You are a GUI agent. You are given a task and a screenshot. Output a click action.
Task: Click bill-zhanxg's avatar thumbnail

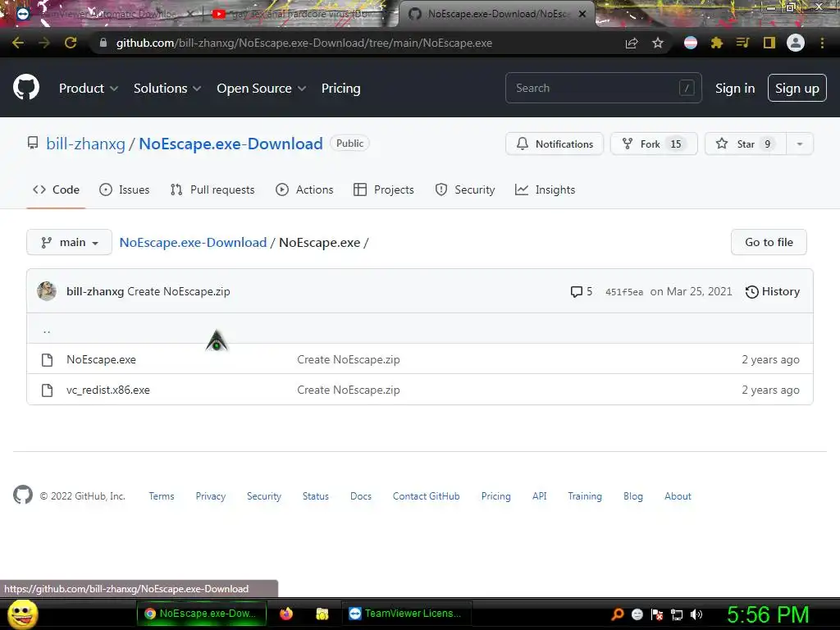coord(47,291)
